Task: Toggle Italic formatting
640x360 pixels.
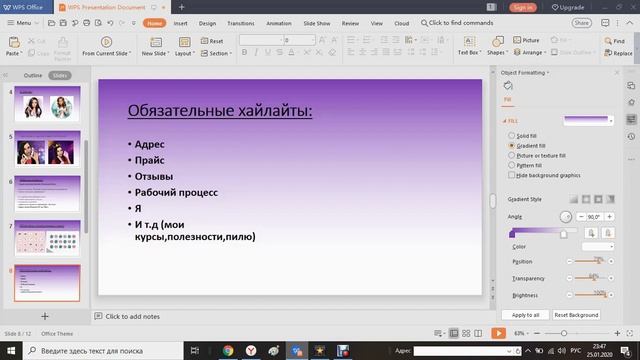Action: [x=256, y=52]
